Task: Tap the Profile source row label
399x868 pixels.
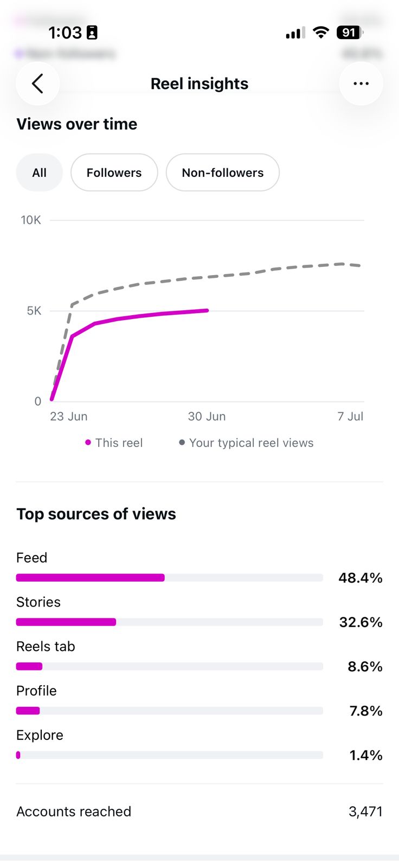Action: tap(36, 691)
